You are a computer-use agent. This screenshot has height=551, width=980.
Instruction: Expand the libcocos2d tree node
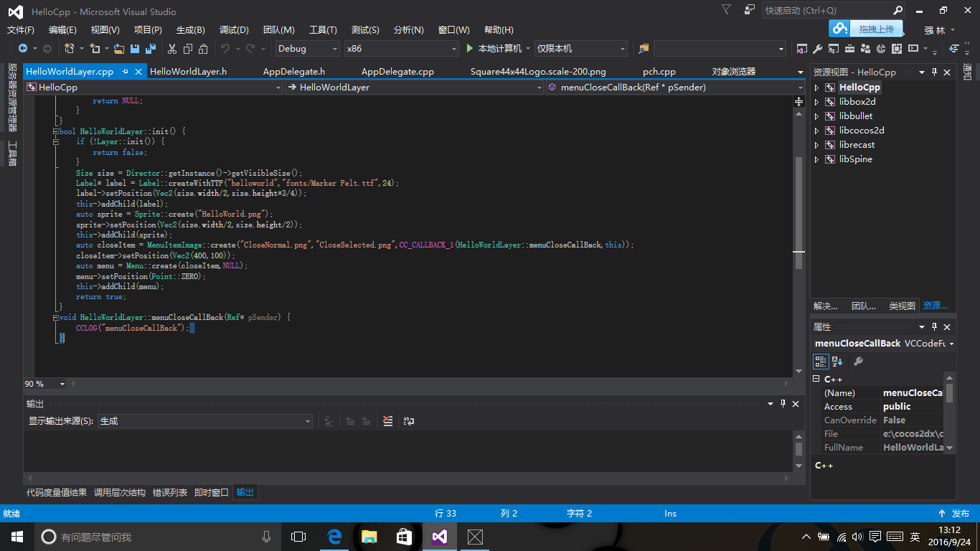[x=816, y=131]
